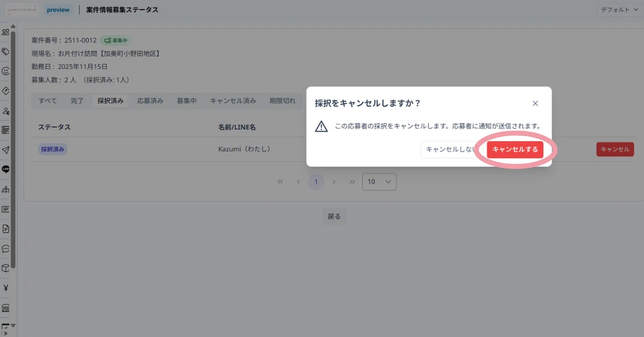Open the smiley face icon in the sidebar
The width and height of the screenshot is (644, 337).
[x=6, y=71]
